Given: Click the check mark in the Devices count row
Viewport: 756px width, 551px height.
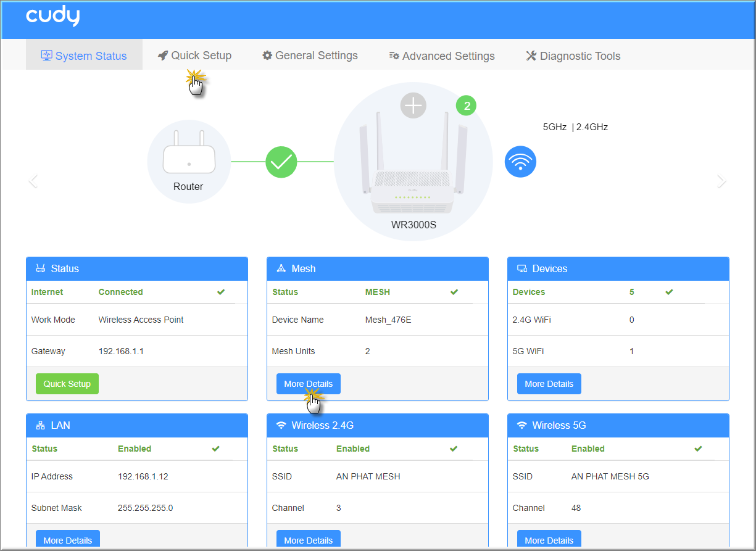Looking at the screenshot, I should 669,292.
